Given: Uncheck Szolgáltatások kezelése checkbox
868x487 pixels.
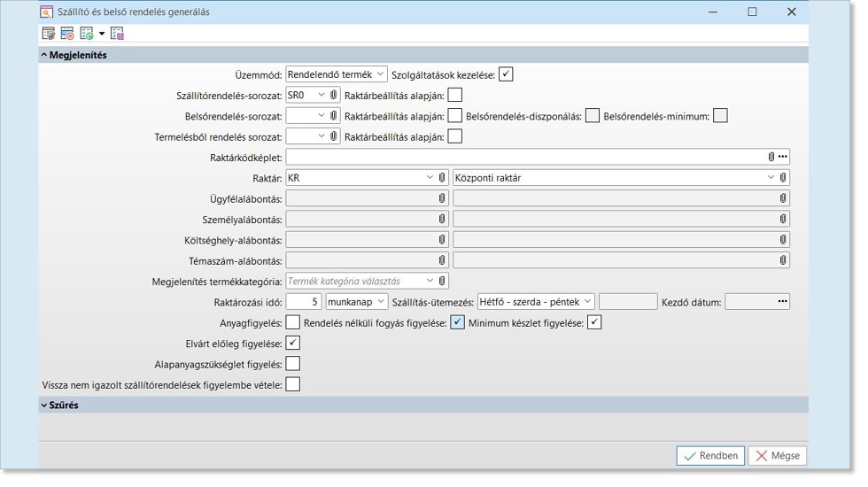Looking at the screenshot, I should (x=506, y=74).
